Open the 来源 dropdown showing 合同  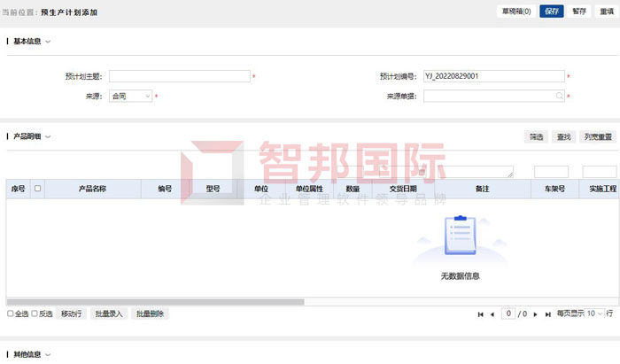click(130, 96)
